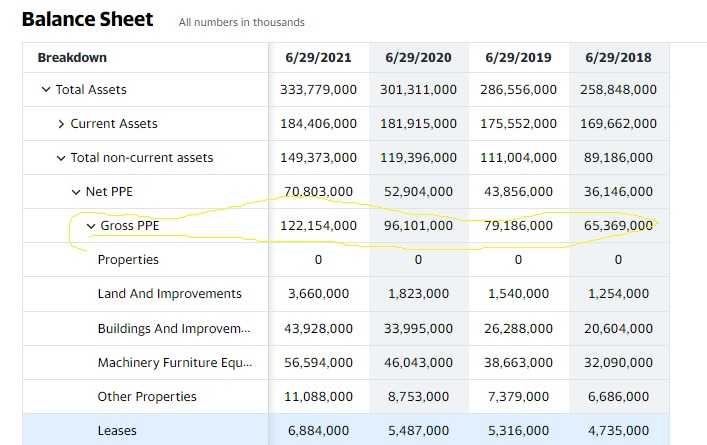Viewport: 707px width, 445px height.
Task: Select the 6/29/2019 column header
Action: [518, 57]
